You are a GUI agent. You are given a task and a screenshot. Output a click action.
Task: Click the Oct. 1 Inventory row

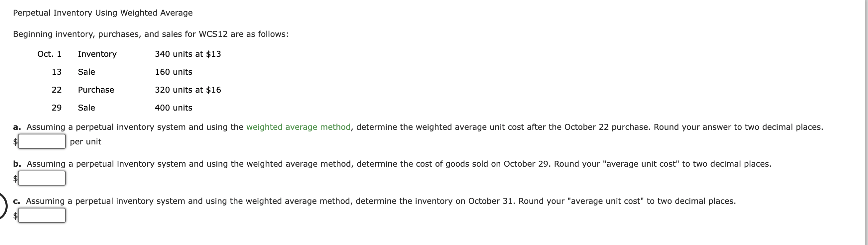tap(97, 54)
